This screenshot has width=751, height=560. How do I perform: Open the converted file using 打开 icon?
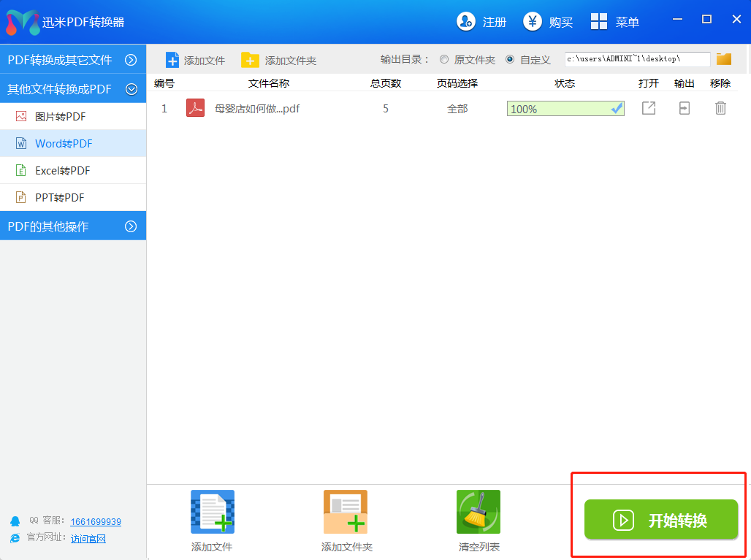[x=648, y=107]
